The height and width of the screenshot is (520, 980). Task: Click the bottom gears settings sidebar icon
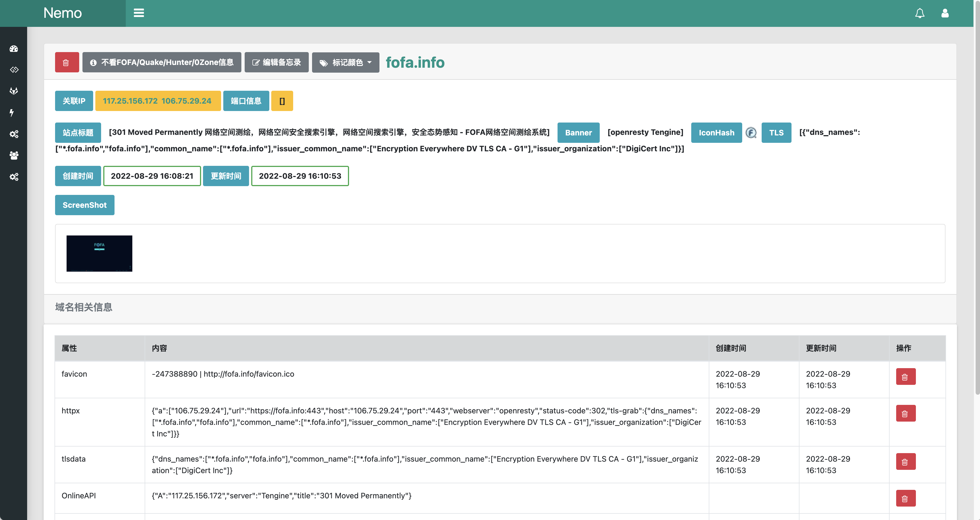point(14,177)
